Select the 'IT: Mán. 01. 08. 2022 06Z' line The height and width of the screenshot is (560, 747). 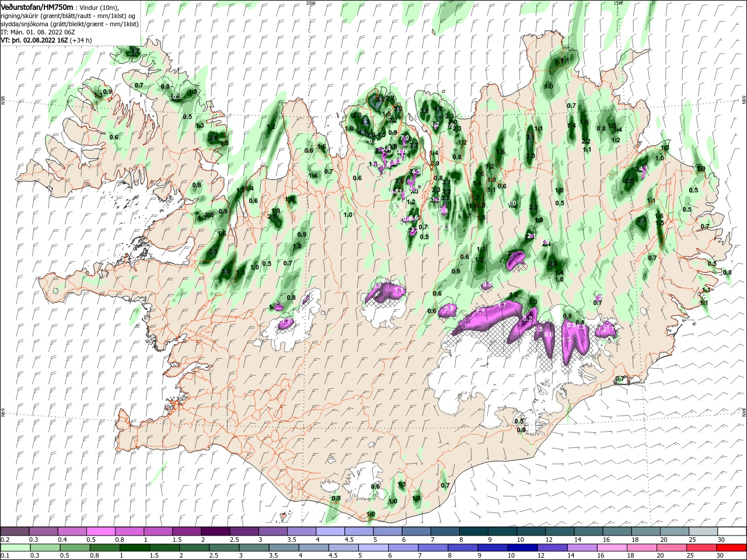click(38, 32)
